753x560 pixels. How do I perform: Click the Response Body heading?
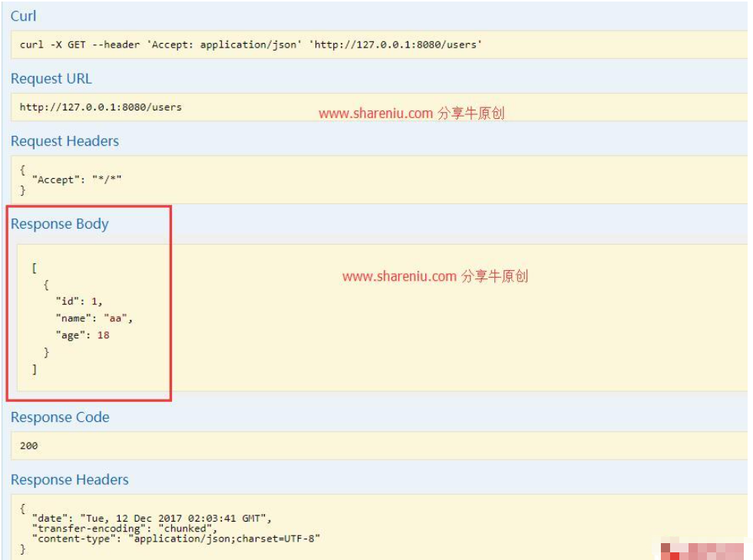pos(60,223)
